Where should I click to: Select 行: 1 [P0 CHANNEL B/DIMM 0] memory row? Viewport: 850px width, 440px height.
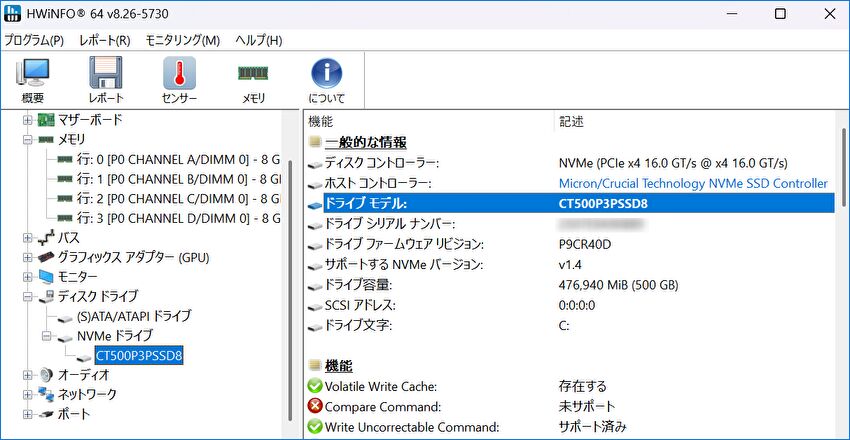point(178,179)
